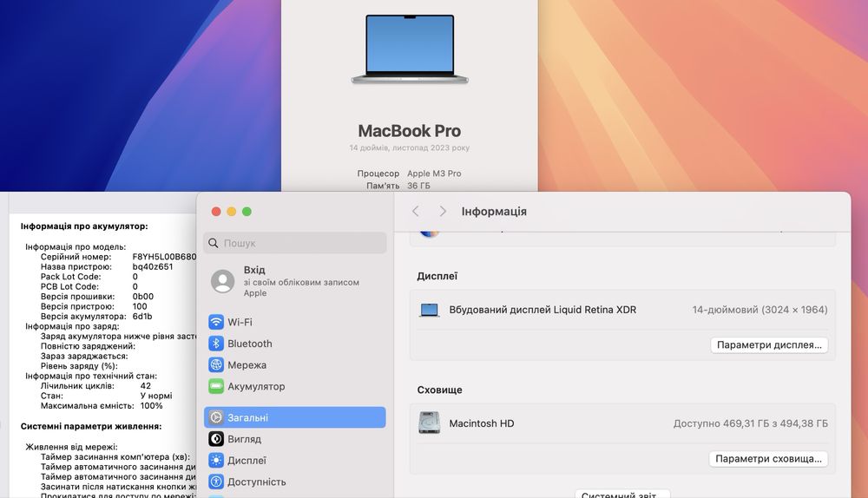Click the Зараз заряджається line
The image size is (868, 498).
point(84,357)
